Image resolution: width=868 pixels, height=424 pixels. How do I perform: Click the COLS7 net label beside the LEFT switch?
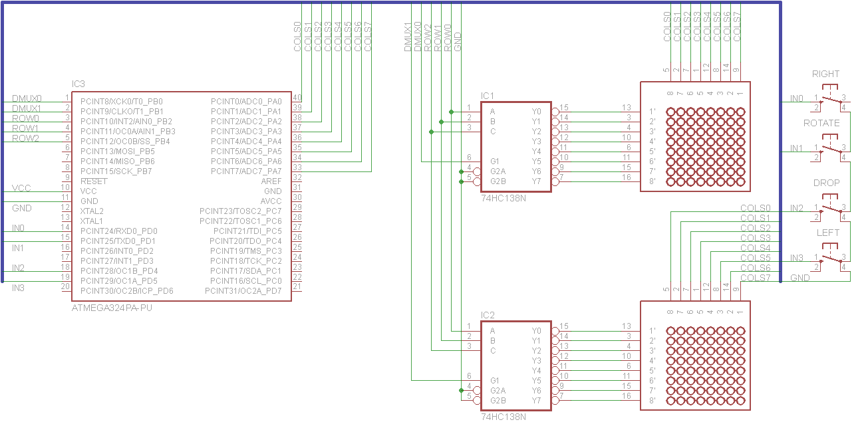755,278
